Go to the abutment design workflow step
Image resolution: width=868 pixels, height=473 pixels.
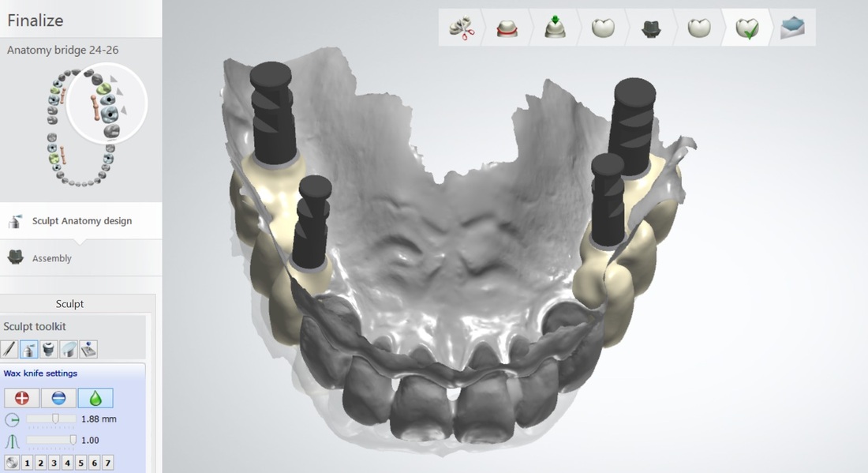click(651, 29)
